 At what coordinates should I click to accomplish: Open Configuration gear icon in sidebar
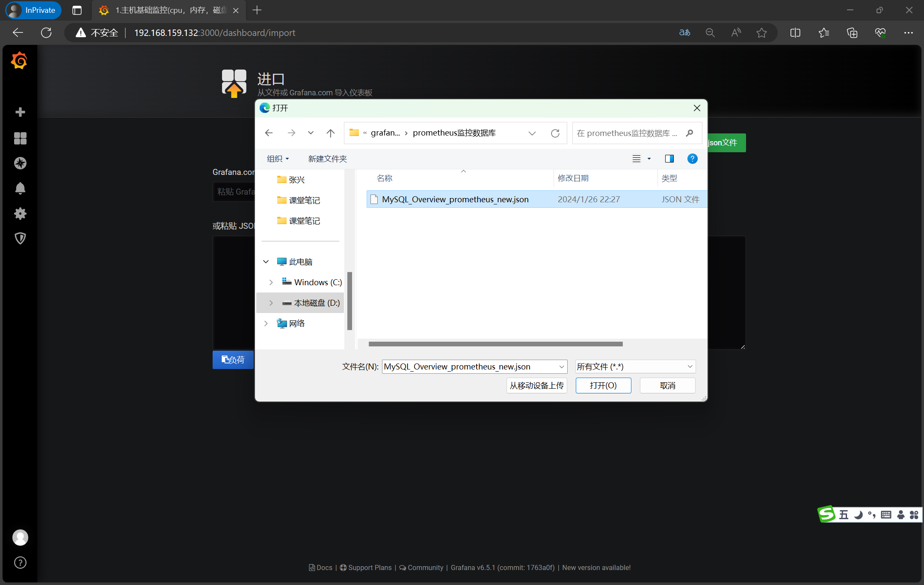coord(20,213)
